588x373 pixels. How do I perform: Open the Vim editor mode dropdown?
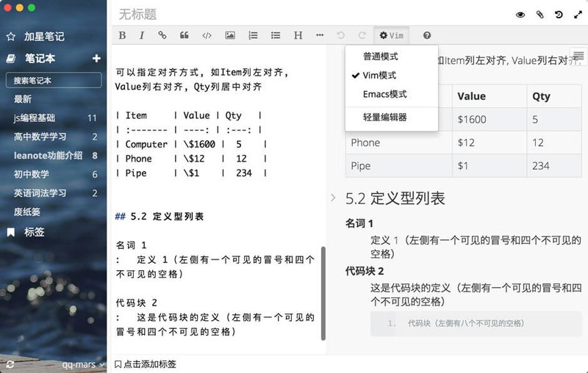pyautogui.click(x=392, y=35)
